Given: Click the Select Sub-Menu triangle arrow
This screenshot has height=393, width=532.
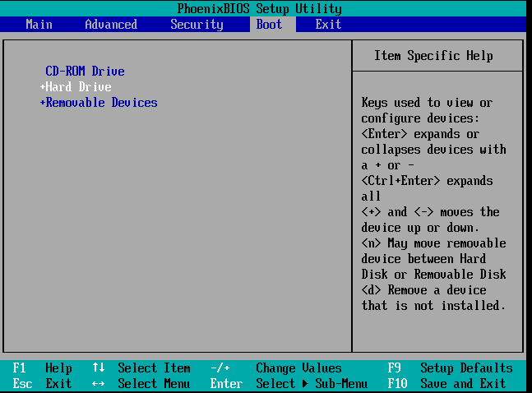Looking at the screenshot, I should point(305,383).
